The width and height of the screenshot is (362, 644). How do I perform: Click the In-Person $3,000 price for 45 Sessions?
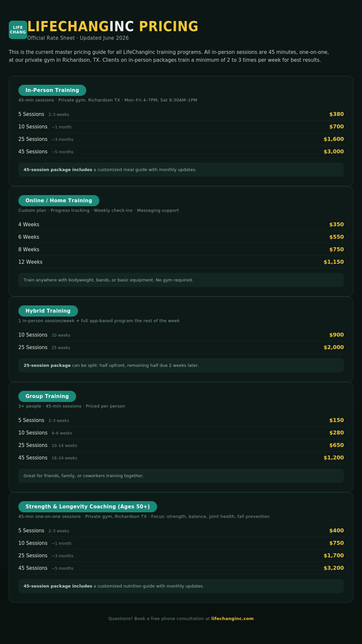[333, 152]
